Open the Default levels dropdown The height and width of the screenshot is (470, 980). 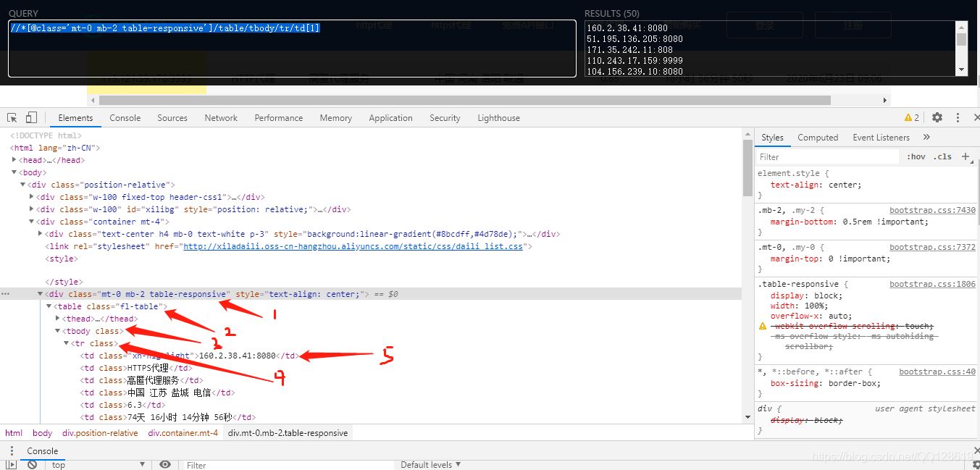pos(430,464)
